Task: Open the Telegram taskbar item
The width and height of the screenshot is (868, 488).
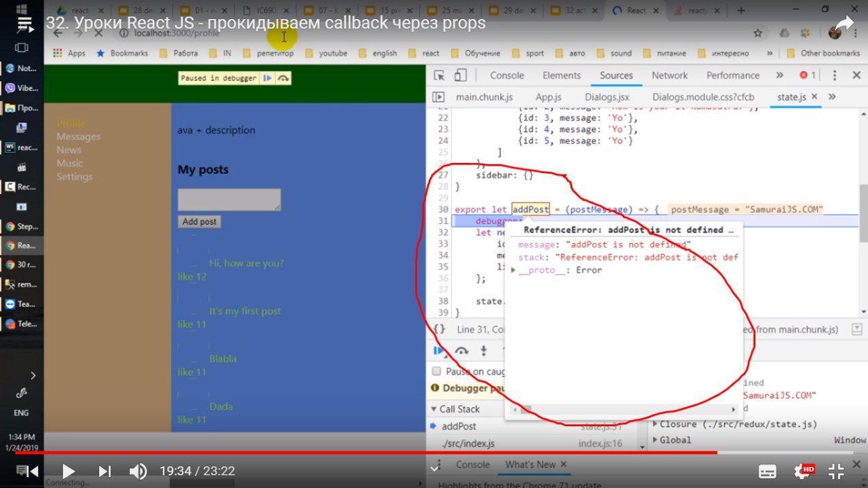Action: click(x=21, y=324)
